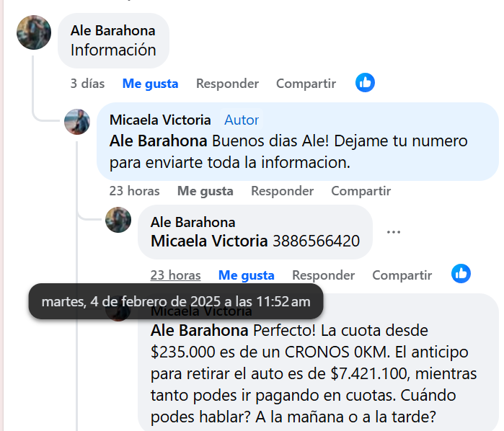Open Micaela Victoria's profile picture on the author reply
This screenshot has width=504, height=431.
77,122
